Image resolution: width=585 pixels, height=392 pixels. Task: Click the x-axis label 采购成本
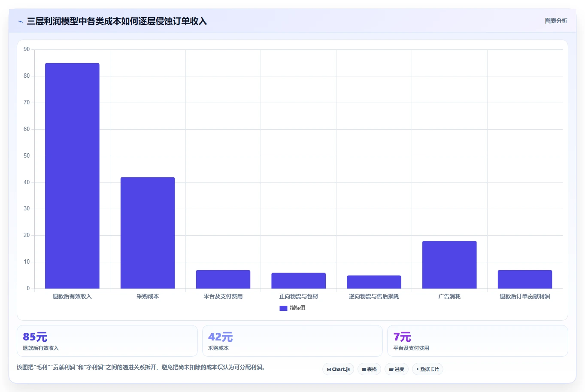click(x=148, y=296)
